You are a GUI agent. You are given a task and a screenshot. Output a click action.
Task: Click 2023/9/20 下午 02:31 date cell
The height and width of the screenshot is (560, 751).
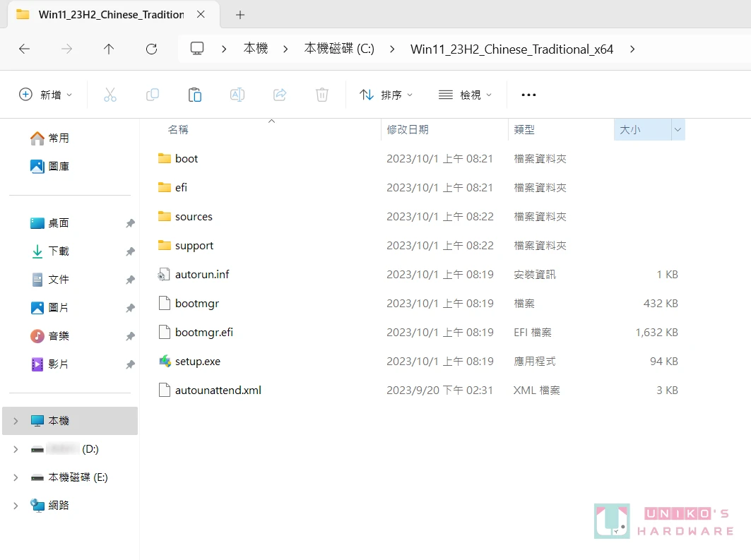[x=439, y=390]
